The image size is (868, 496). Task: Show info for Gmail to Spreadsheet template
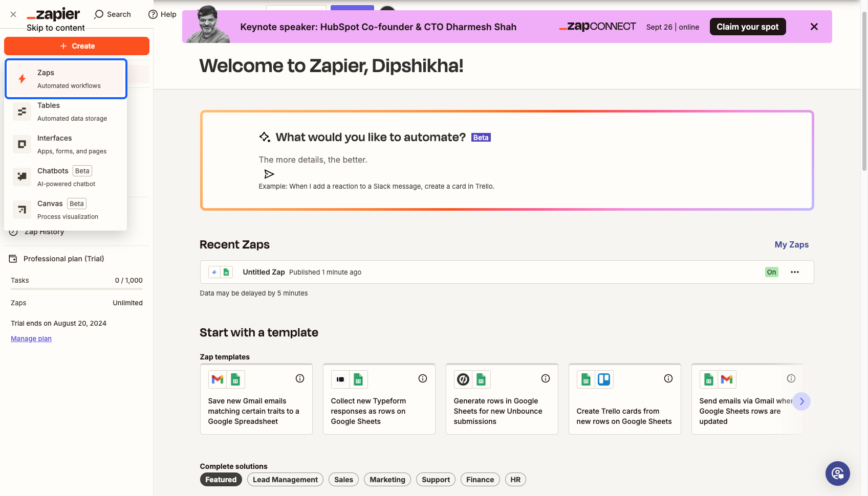tap(300, 378)
